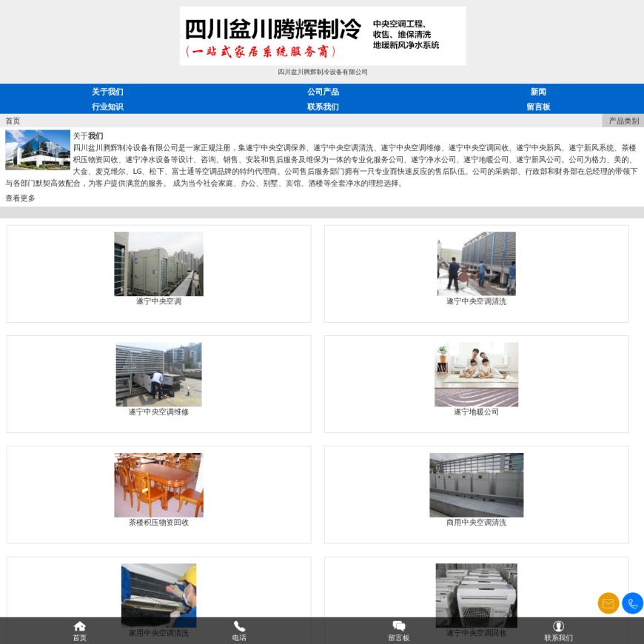Image resolution: width=644 pixels, height=644 pixels.
Task: Click the blue floating phone button
Action: (x=632, y=603)
